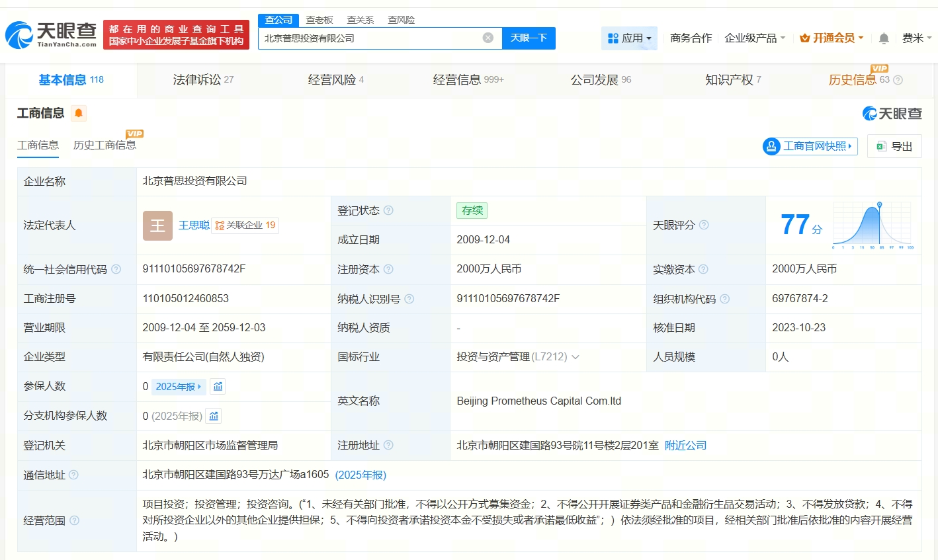Viewport: 938px width, 560px height.
Task: Click the help icon beside 历史信息 count
Action: click(x=898, y=80)
